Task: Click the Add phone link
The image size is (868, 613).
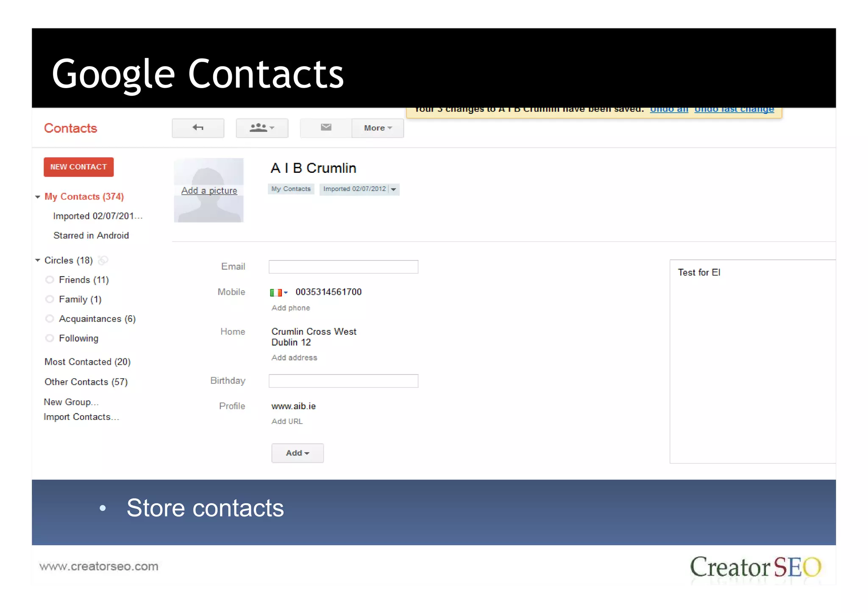Action: click(291, 308)
